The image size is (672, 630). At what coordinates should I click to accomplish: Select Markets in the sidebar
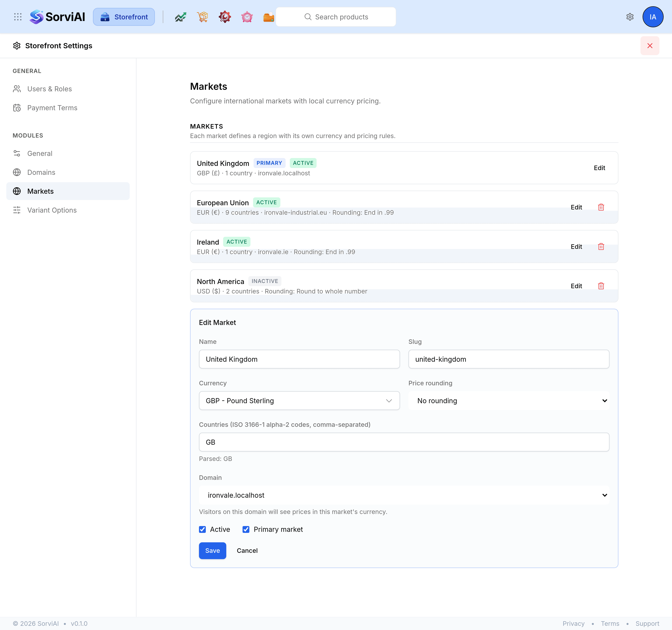tap(68, 191)
